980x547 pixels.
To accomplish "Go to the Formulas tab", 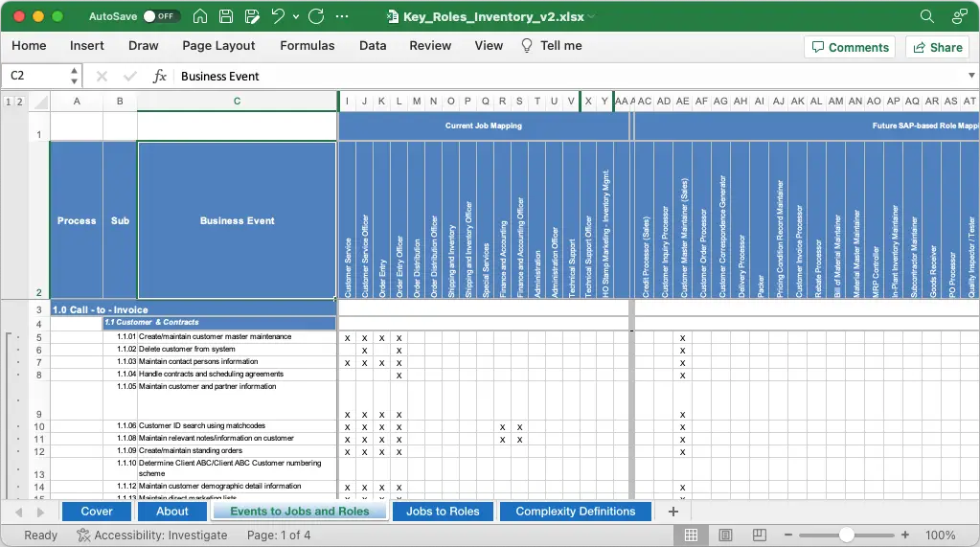I will [x=307, y=46].
